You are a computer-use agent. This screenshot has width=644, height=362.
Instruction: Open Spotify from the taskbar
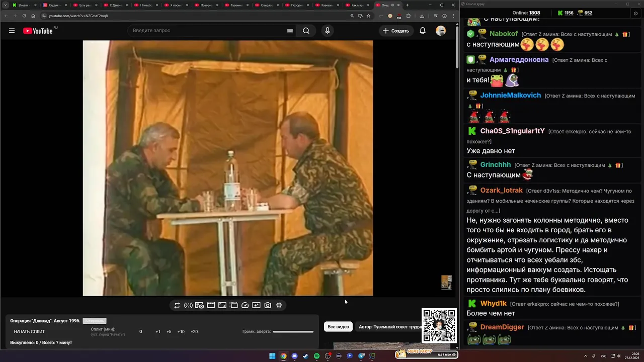coord(316,356)
